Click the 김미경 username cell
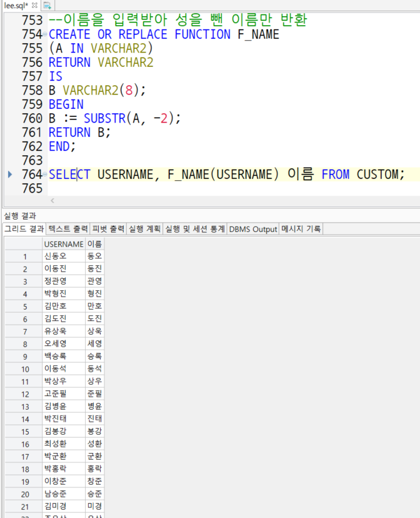420x518 pixels. coord(64,507)
